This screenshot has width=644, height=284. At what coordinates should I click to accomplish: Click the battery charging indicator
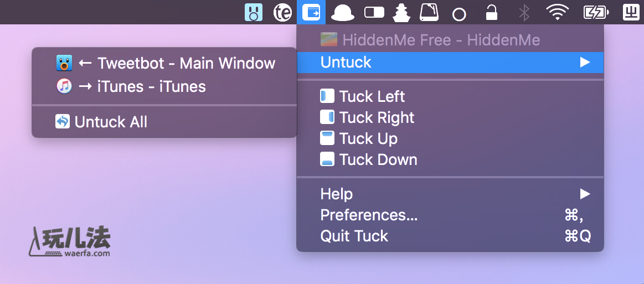click(x=596, y=12)
